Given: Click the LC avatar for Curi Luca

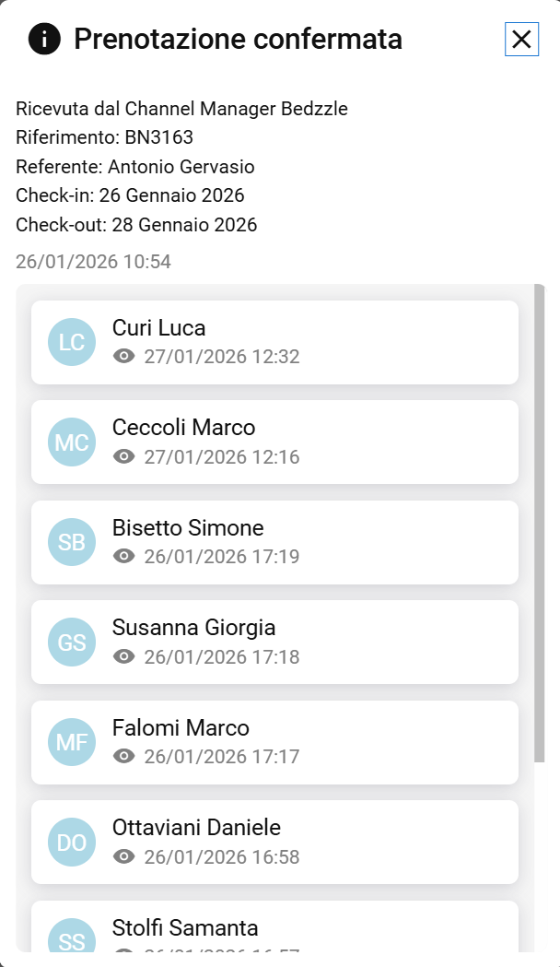Looking at the screenshot, I should point(72,342).
